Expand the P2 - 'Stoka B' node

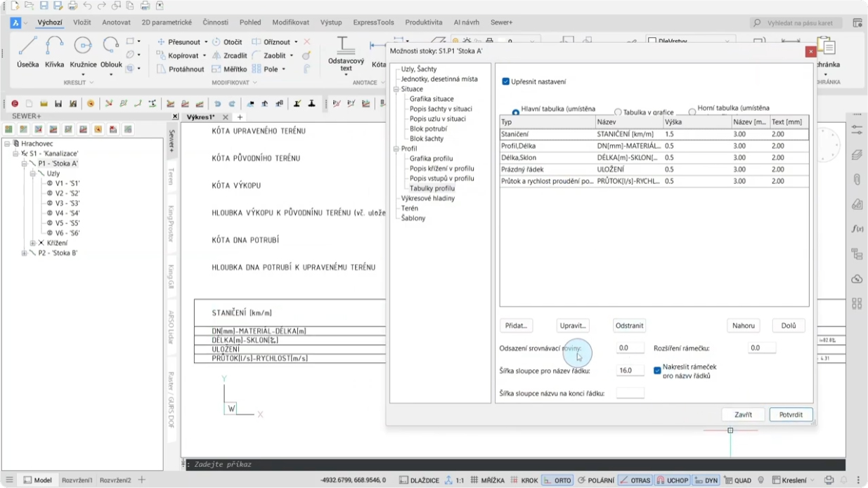tap(24, 253)
